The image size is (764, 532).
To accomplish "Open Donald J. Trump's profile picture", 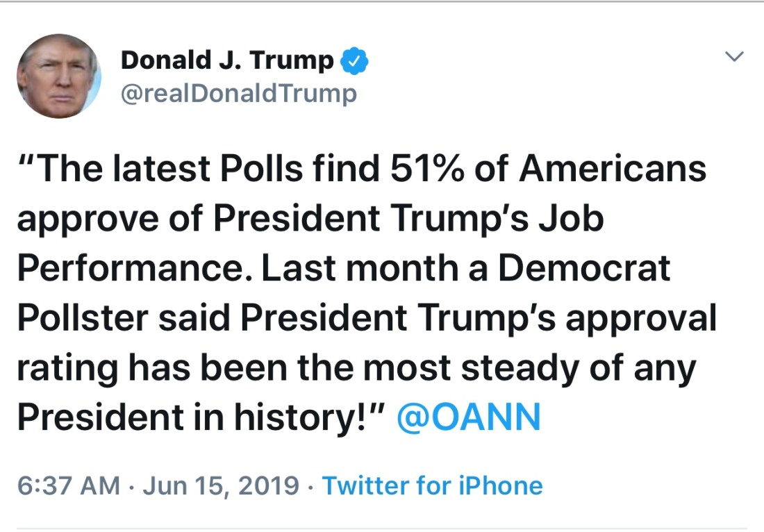I will pos(59,76).
